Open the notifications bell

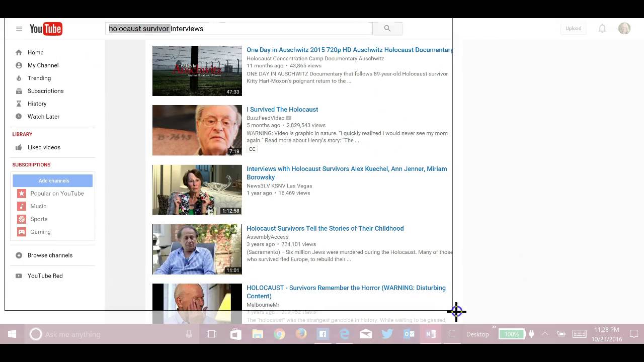(602, 29)
